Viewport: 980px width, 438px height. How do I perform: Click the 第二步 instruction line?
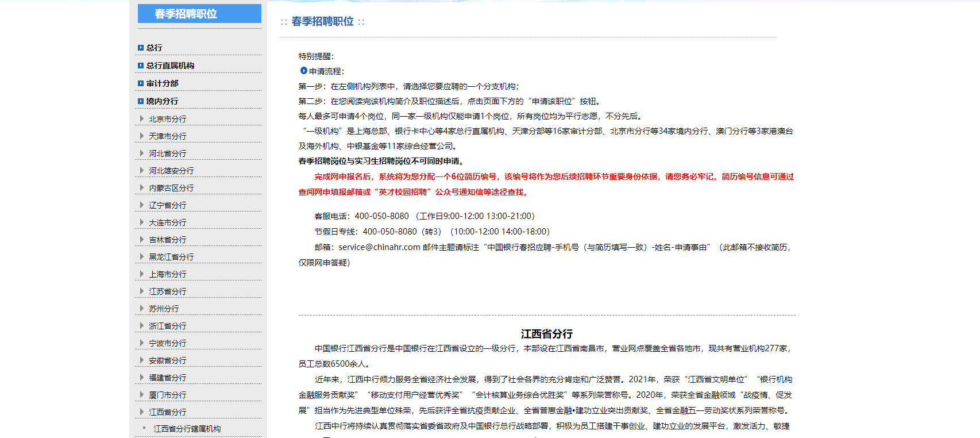tap(449, 101)
